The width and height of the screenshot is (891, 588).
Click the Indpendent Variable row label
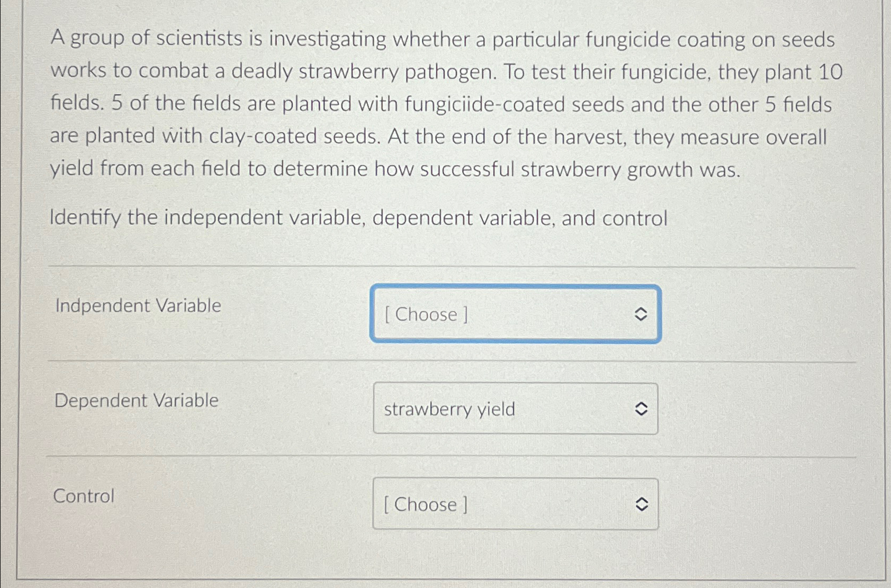138,306
